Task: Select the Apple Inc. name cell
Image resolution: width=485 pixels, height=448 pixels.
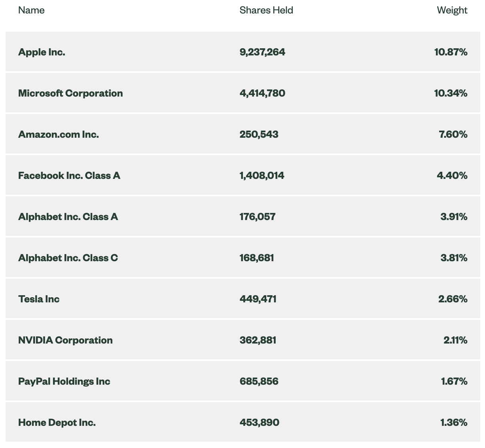Action: pyautogui.click(x=42, y=52)
